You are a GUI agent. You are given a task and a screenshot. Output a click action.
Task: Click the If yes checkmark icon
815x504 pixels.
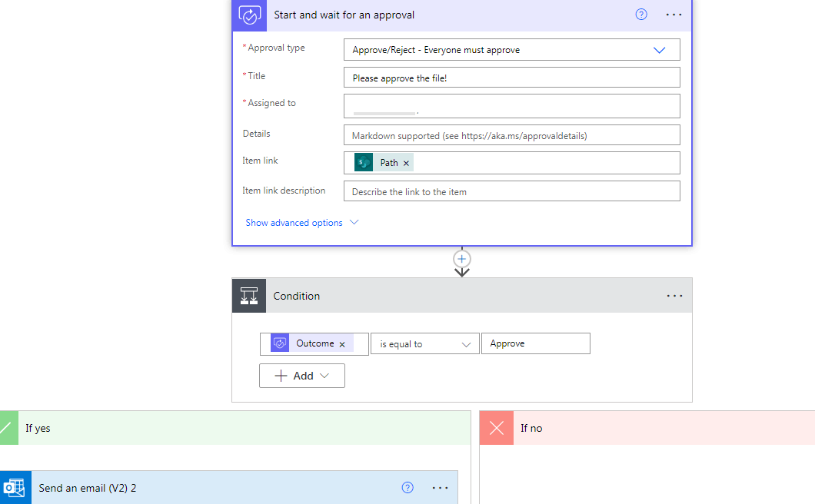pos(8,428)
